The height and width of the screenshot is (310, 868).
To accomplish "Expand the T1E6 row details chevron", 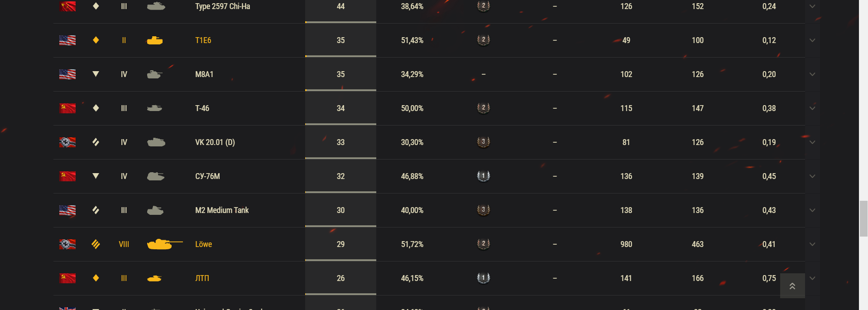I will point(812,40).
